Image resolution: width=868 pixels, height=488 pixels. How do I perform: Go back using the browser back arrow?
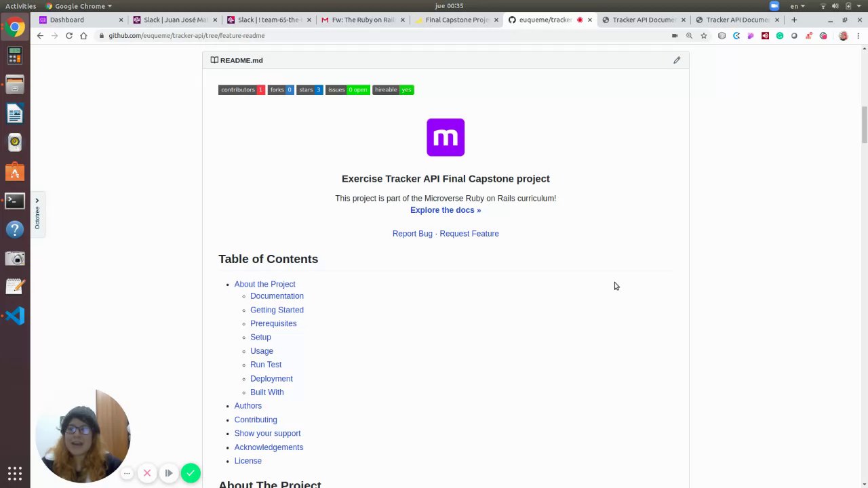[x=40, y=36]
